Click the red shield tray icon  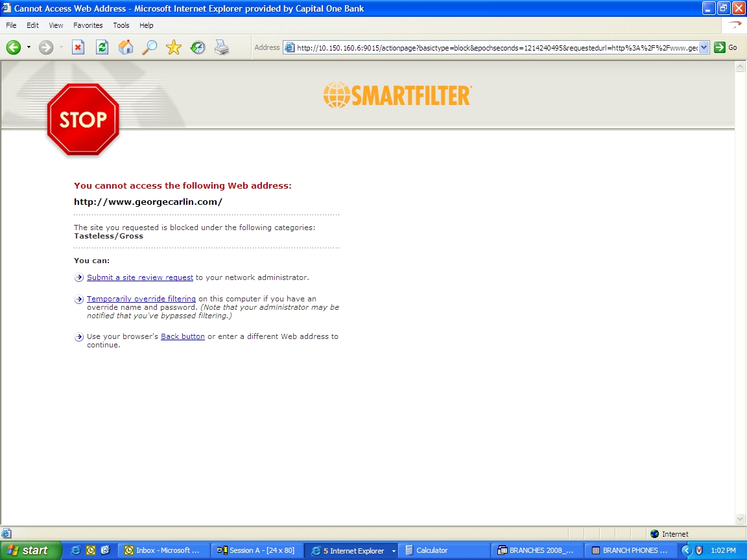click(699, 550)
